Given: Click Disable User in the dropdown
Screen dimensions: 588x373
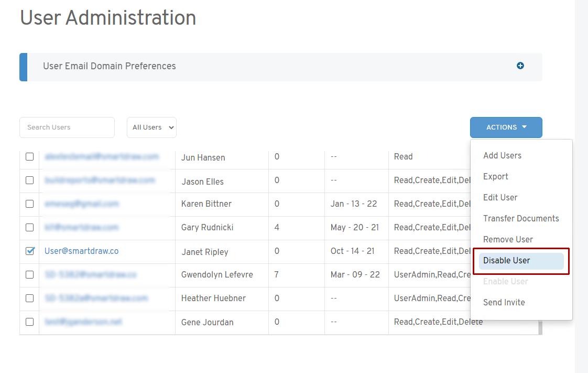Looking at the screenshot, I should pyautogui.click(x=506, y=260).
